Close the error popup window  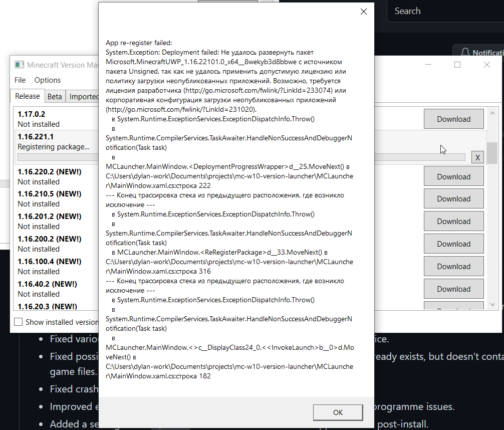tap(363, 12)
